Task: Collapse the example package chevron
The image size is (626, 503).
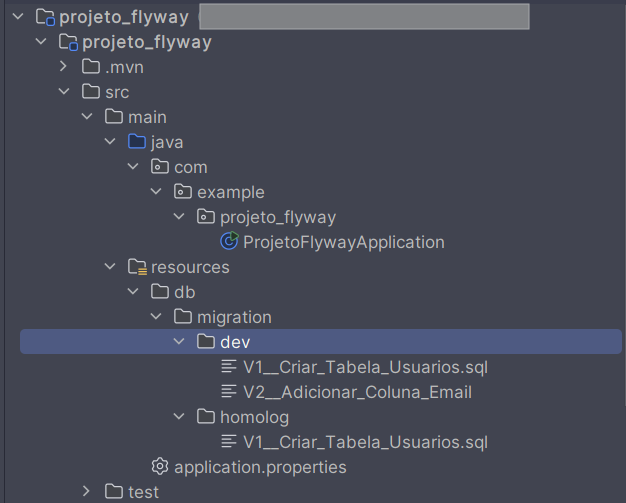Action: (156, 192)
